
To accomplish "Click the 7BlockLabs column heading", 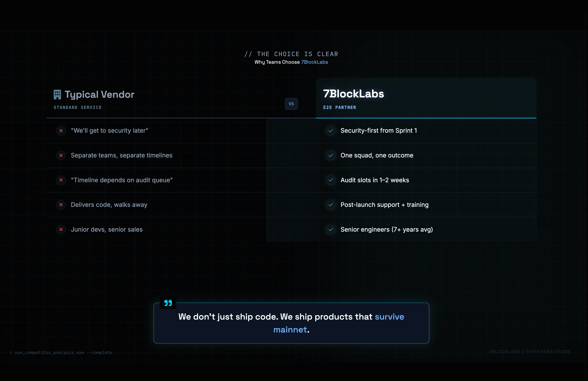I will click(353, 94).
